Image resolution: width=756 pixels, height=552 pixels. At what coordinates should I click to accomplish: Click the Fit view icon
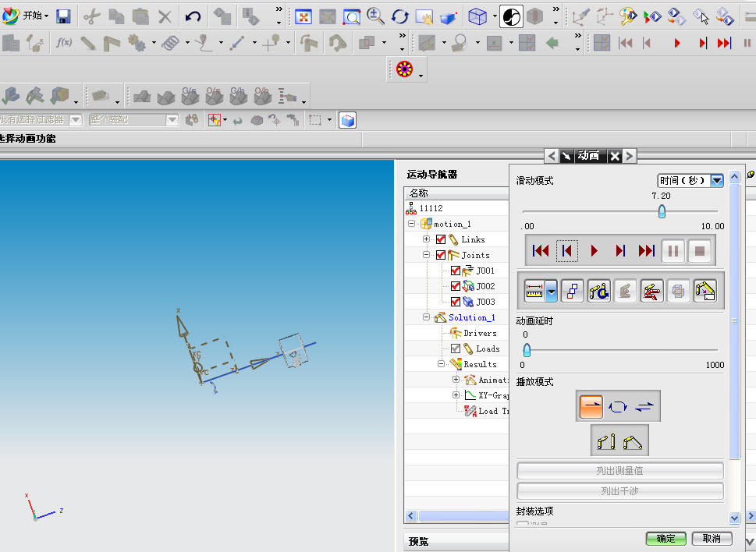click(x=303, y=17)
